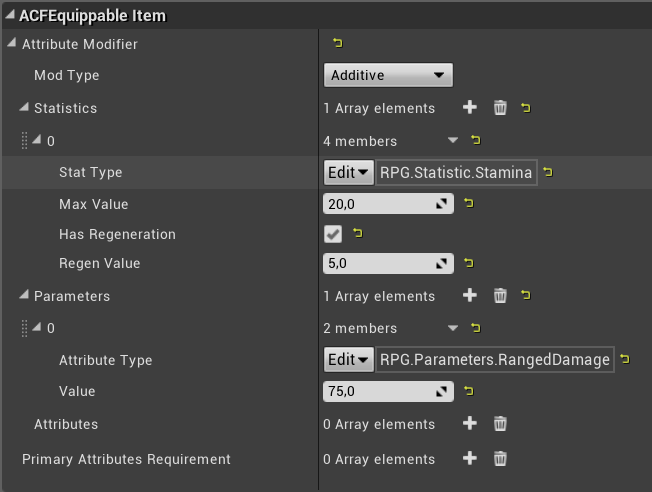
Task: Open Statistics element 0 options arrow
Action: coord(453,141)
